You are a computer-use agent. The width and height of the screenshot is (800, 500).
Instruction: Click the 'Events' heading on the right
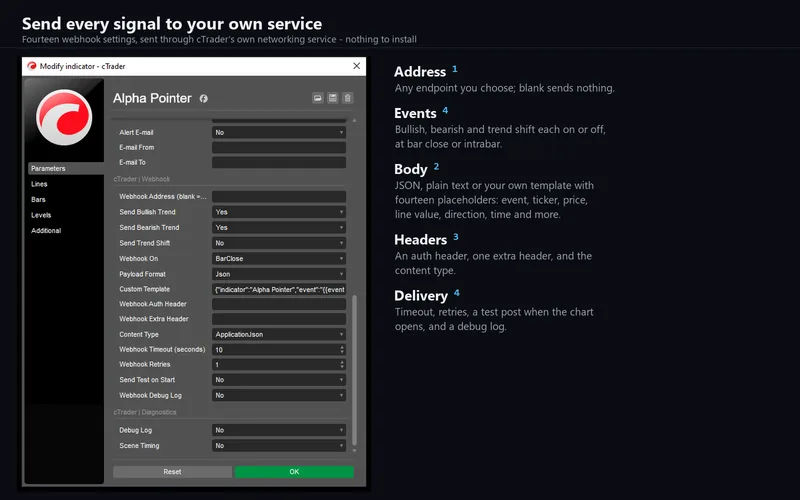pyautogui.click(x=415, y=113)
